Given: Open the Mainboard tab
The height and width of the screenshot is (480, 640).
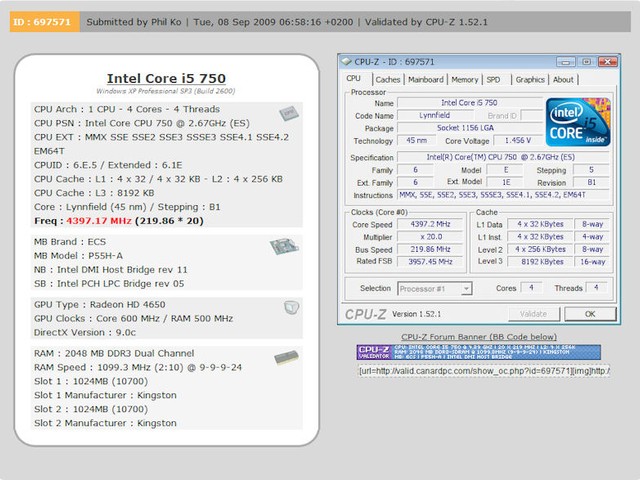Looking at the screenshot, I should pos(426,79).
